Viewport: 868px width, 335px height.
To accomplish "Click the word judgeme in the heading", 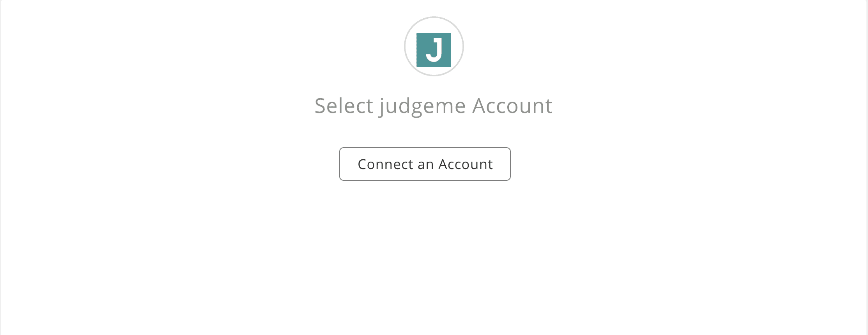I will 423,107.
